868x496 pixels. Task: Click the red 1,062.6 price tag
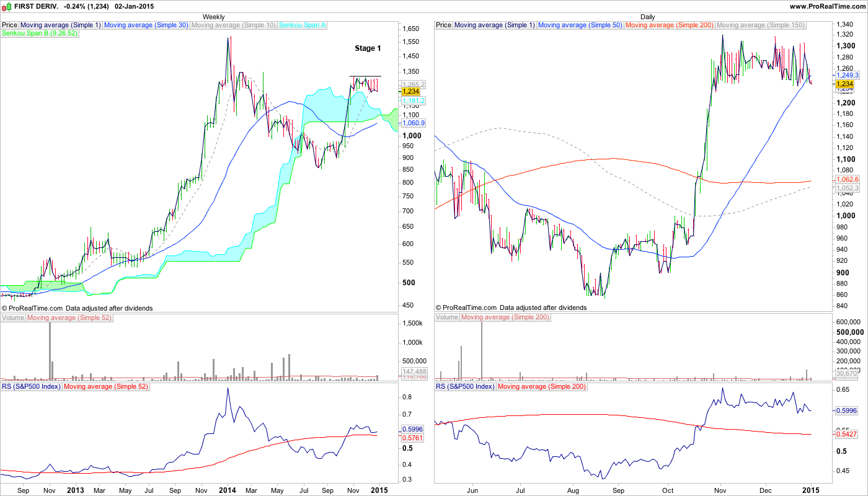pos(847,180)
